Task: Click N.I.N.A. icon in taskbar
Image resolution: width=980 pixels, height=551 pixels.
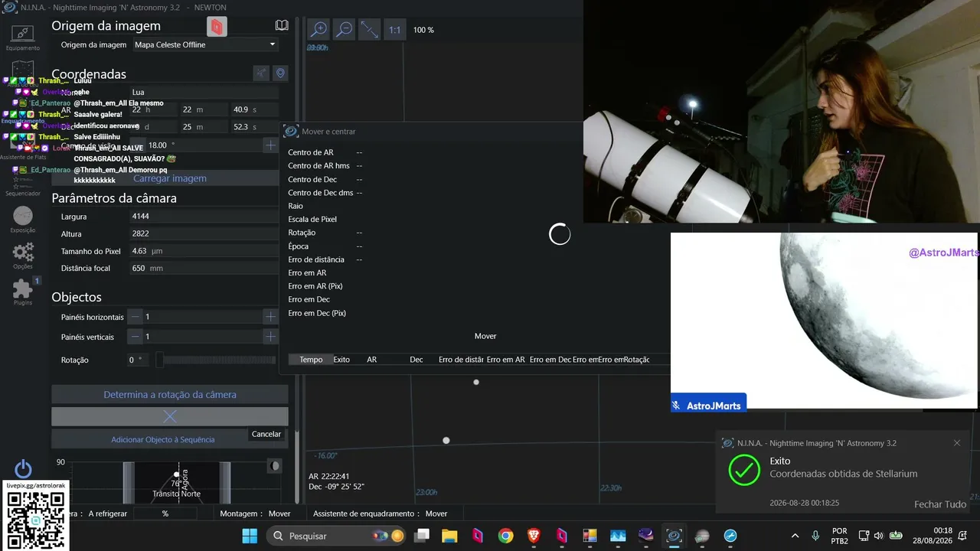Action: coord(674,536)
